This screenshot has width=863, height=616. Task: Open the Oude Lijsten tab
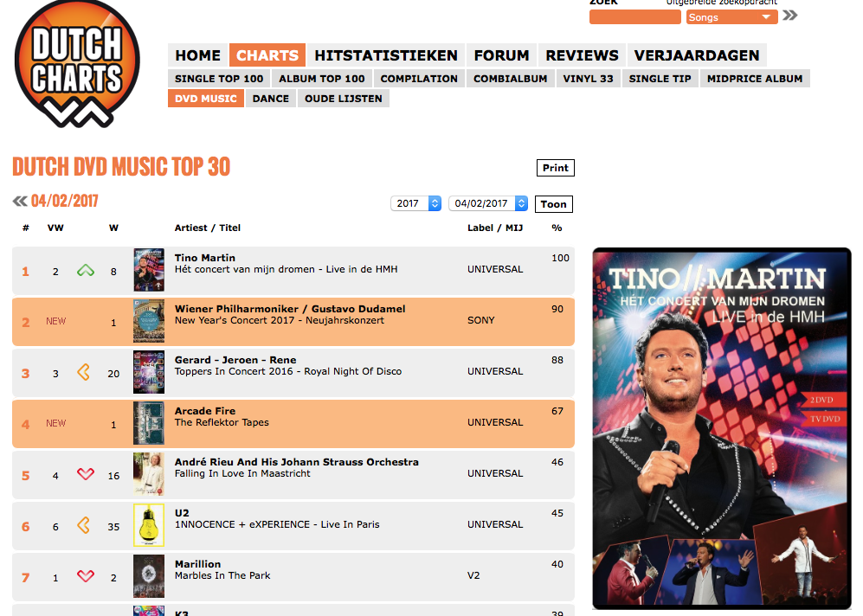(344, 99)
